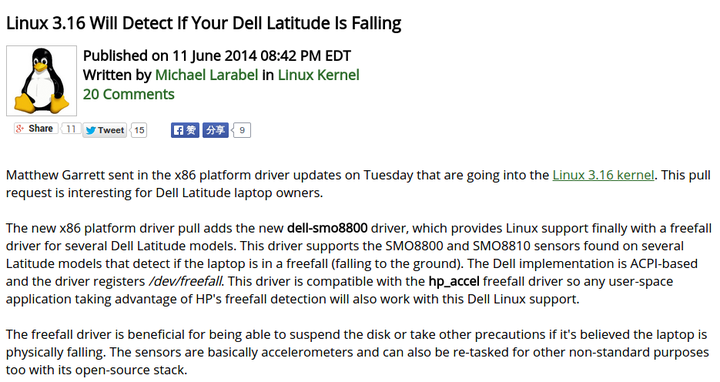Click the bold hp_accel text
This screenshot has height=382, width=720.
(454, 281)
